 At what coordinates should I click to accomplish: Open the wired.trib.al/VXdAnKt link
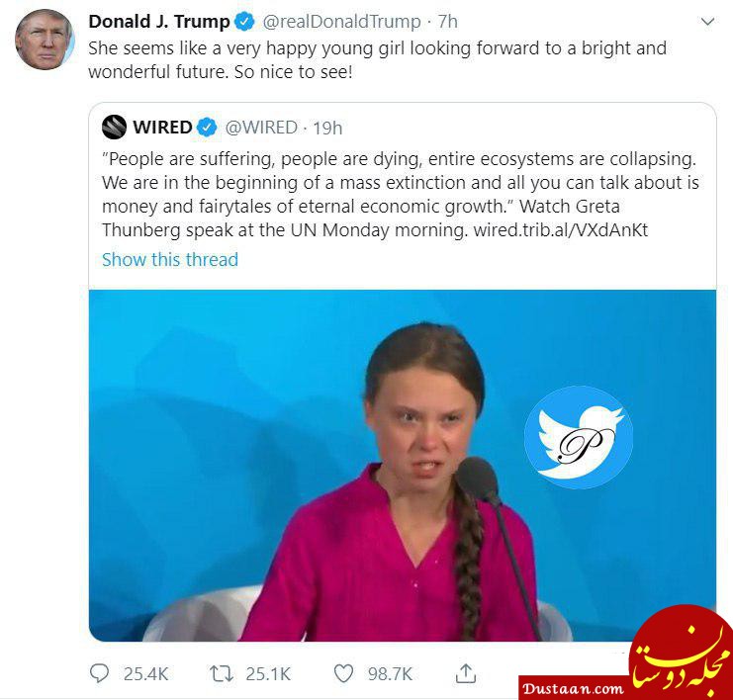click(x=561, y=230)
